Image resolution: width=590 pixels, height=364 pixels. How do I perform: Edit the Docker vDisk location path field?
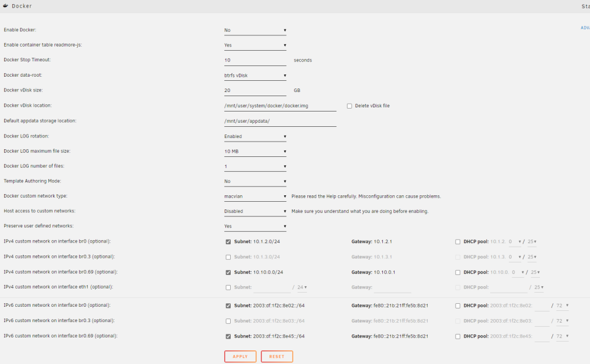[280, 106]
